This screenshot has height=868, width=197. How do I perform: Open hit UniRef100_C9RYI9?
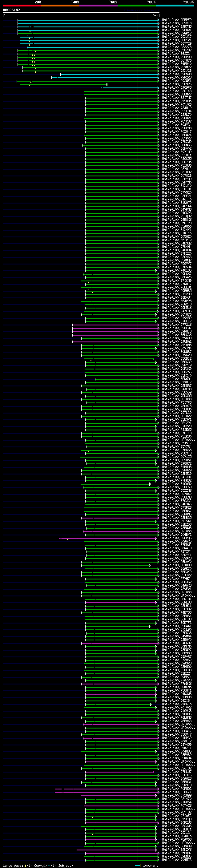coord(177,365)
